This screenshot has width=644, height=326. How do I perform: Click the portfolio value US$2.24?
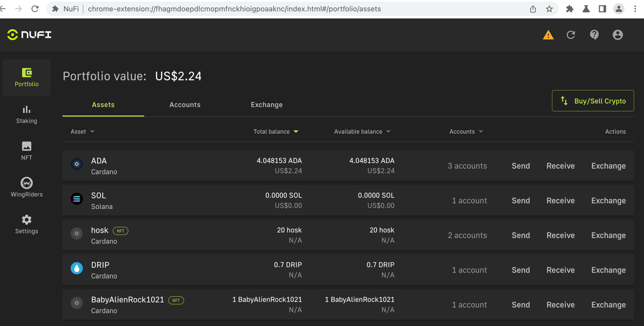(x=178, y=76)
